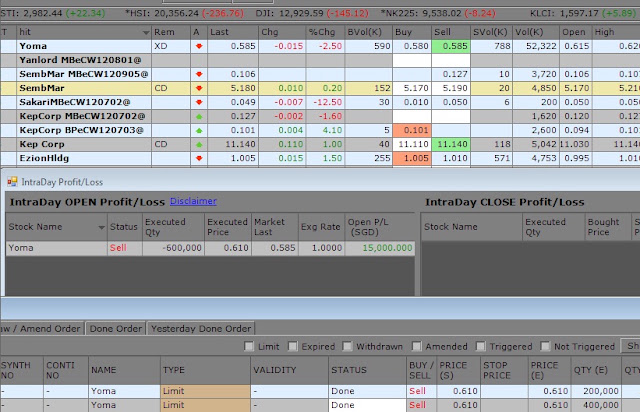This screenshot has width=640, height=412.
Task: Click the green up arrow for KepCorp BPeCW120703@
Action: (199, 131)
